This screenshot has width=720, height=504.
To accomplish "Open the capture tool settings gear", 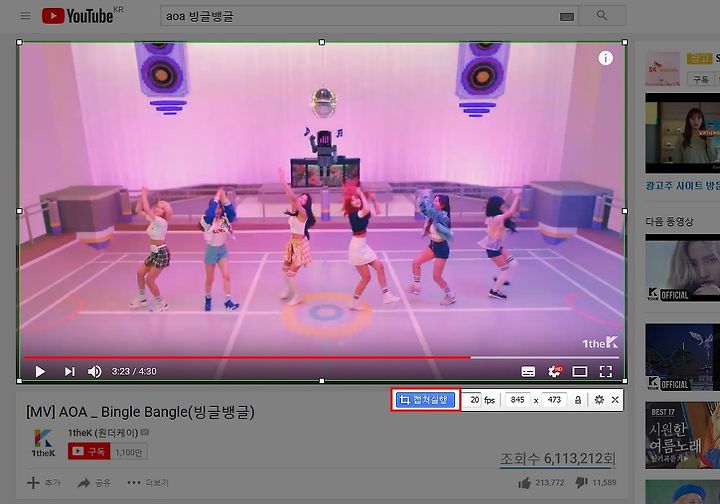I will pos(599,400).
